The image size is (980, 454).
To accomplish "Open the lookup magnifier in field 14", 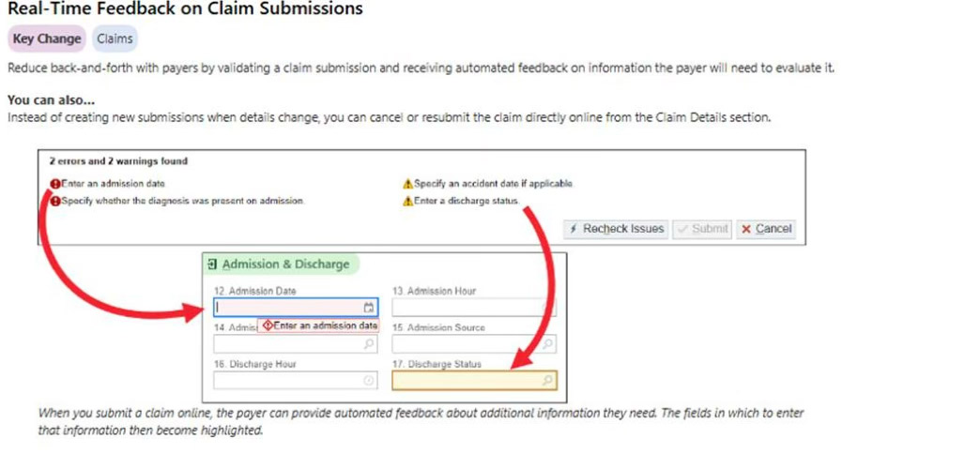I will 369,344.
